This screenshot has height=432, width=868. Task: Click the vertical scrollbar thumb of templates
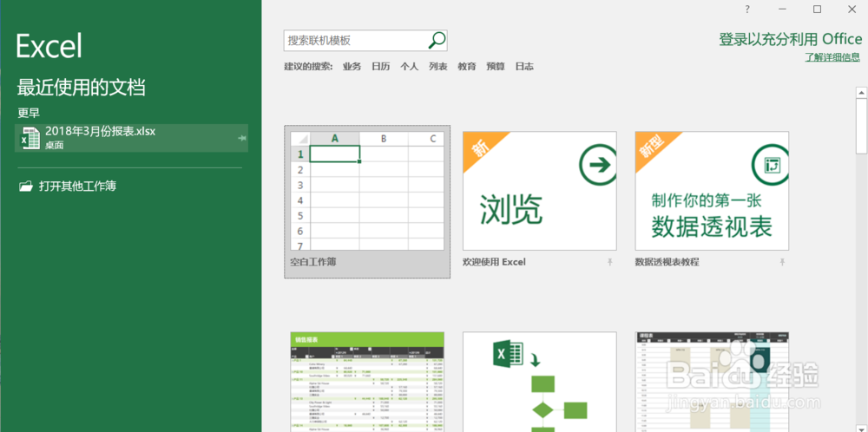pos(861,126)
